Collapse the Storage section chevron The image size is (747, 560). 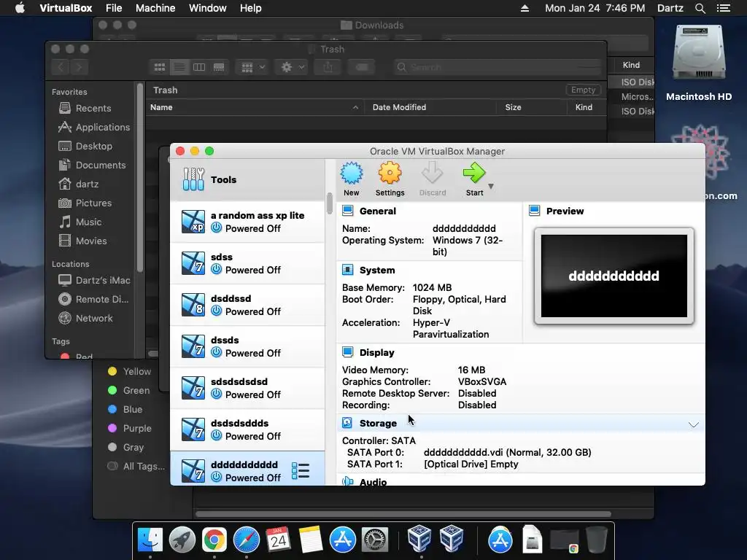pyautogui.click(x=694, y=424)
